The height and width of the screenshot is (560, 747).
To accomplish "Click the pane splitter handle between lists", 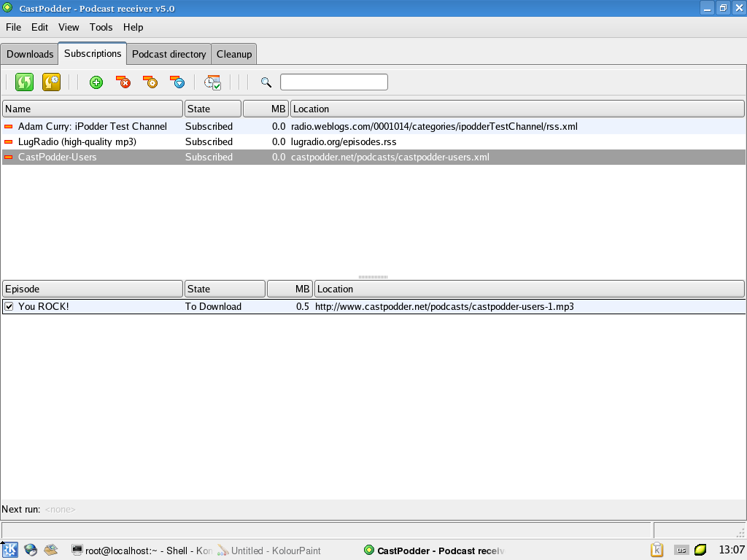I will click(373, 276).
